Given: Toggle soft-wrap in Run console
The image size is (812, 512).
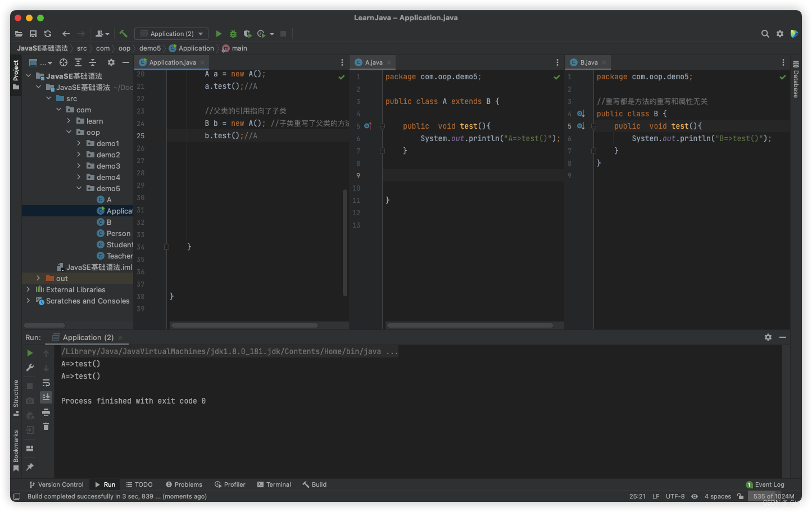Looking at the screenshot, I should pos(46,383).
